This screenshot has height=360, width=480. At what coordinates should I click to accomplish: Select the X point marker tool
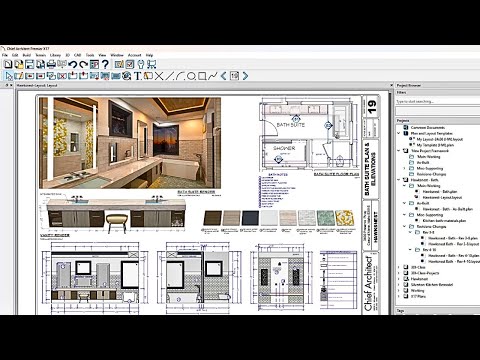(159, 76)
